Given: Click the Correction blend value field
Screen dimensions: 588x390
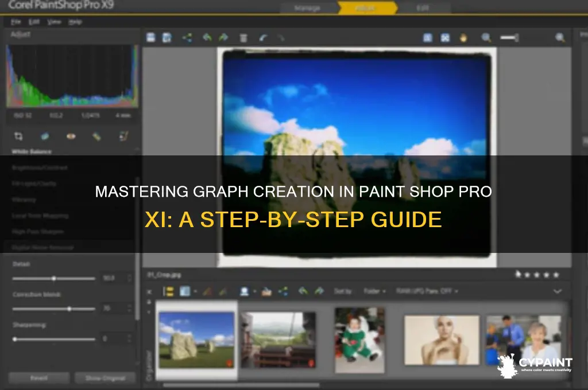Looking at the screenshot, I should coord(113,309).
